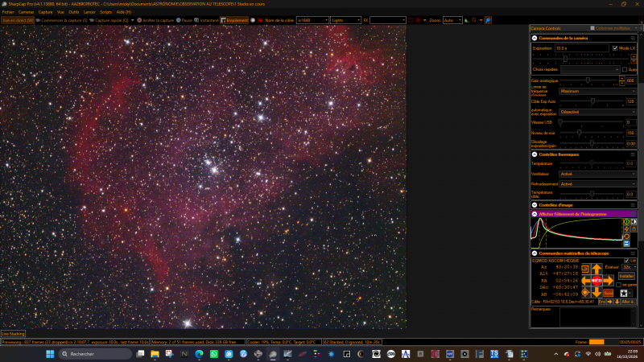Click the Instantané snapshot button
Image resolution: width=644 pixels, height=362 pixels.
(x=207, y=20)
